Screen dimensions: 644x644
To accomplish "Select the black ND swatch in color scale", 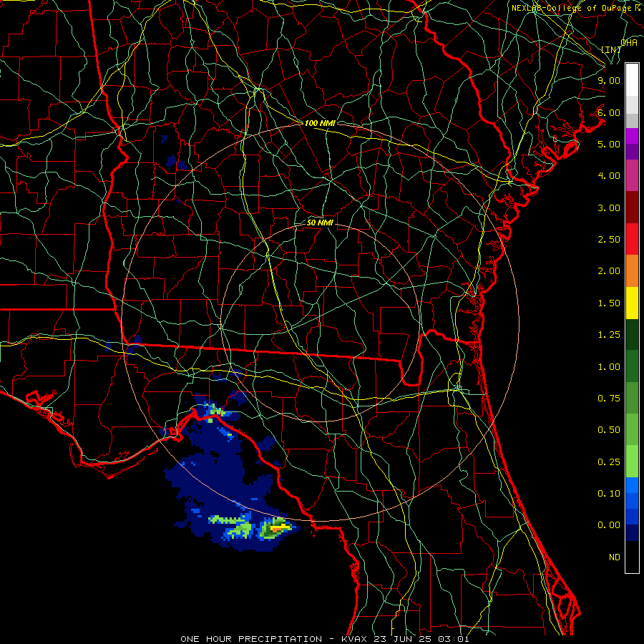I will (x=632, y=557).
